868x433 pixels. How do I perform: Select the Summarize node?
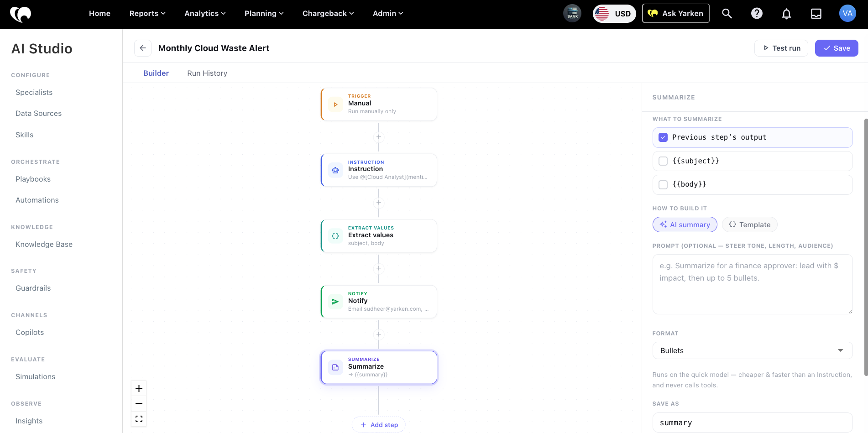click(x=379, y=367)
